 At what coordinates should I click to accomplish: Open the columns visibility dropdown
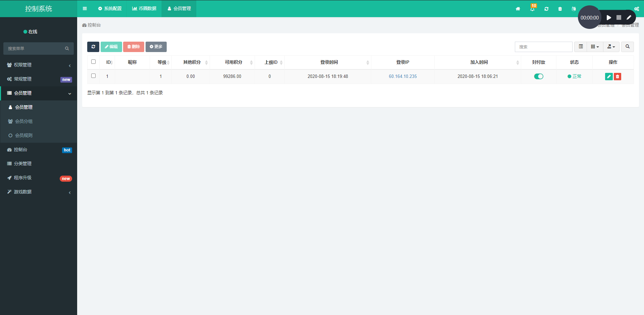click(x=594, y=47)
